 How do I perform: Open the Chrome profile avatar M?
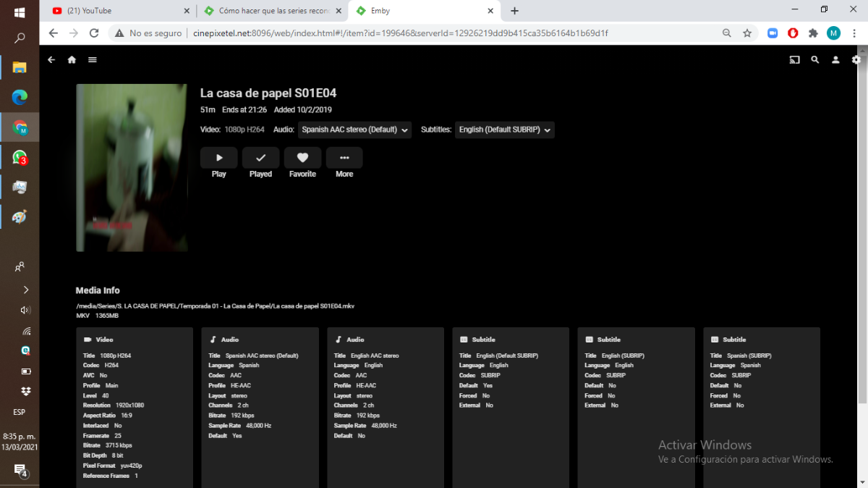[x=833, y=33]
